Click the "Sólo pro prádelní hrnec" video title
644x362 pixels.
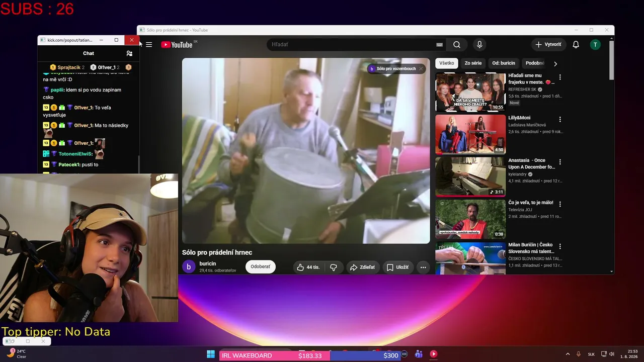point(217,252)
